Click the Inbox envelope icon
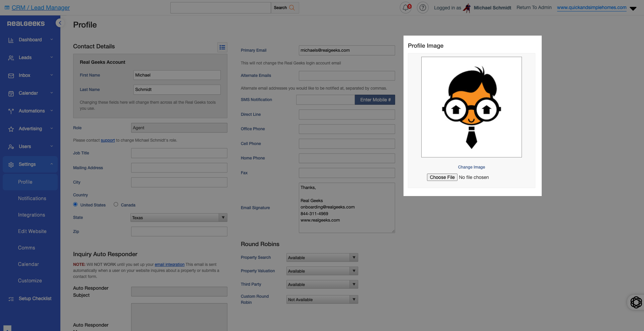Viewport: 644px width, 331px height. 11,76
